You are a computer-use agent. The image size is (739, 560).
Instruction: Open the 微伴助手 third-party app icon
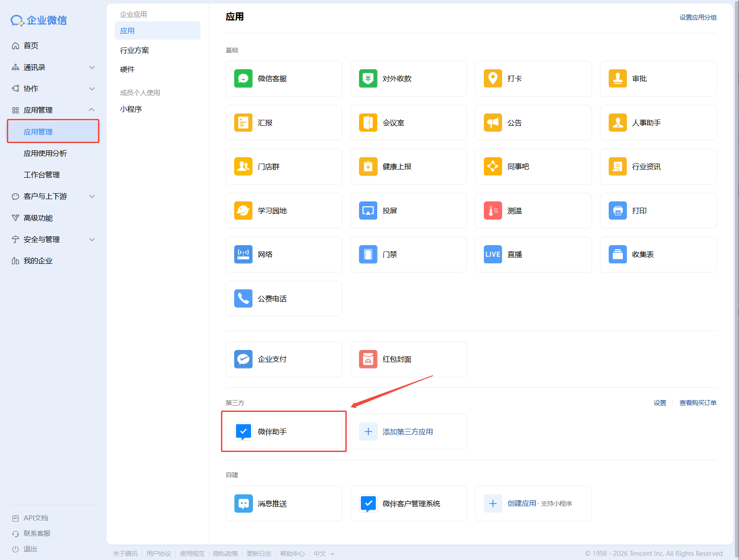(x=243, y=432)
